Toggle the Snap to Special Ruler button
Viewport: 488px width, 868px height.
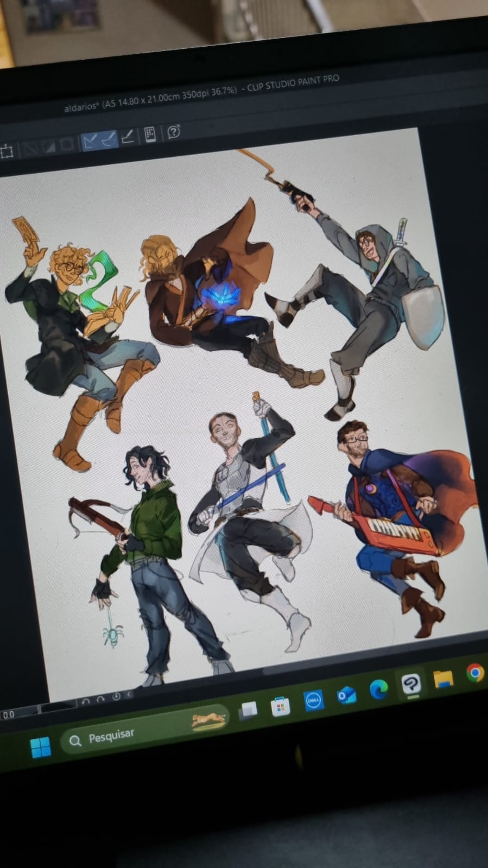tap(109, 140)
